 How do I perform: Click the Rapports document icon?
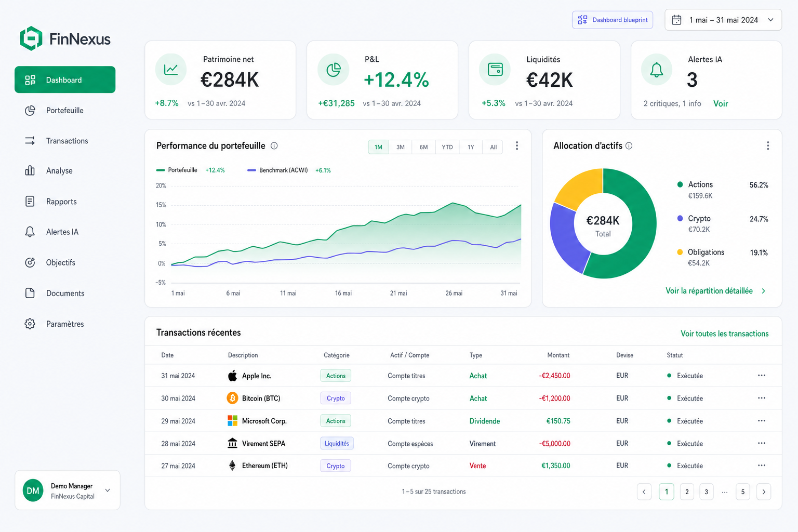click(x=30, y=201)
